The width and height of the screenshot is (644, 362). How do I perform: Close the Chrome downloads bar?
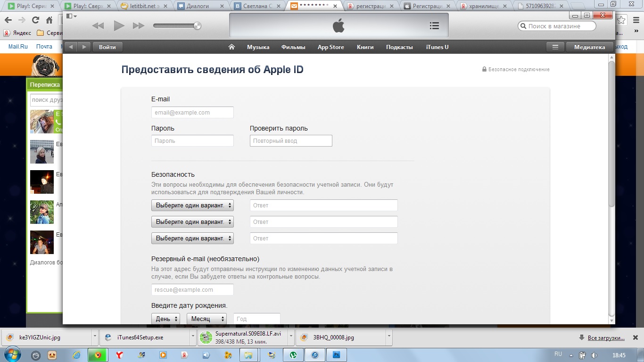tap(635, 338)
